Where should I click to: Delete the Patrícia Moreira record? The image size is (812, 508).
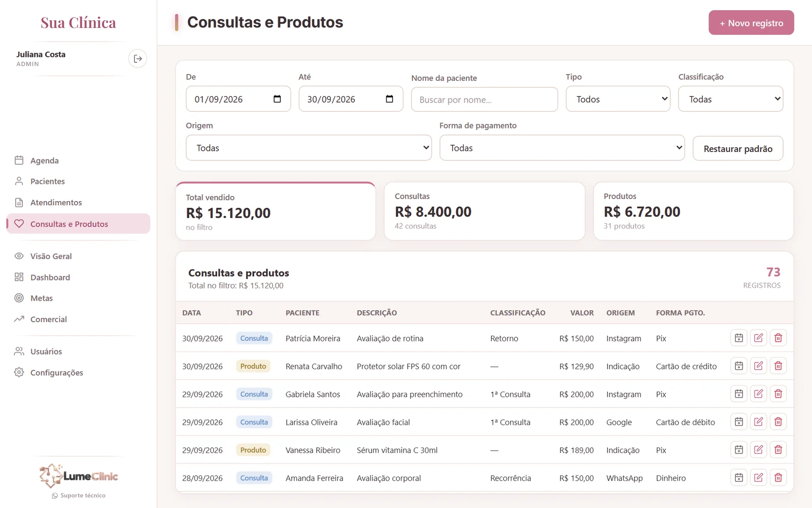(778, 338)
